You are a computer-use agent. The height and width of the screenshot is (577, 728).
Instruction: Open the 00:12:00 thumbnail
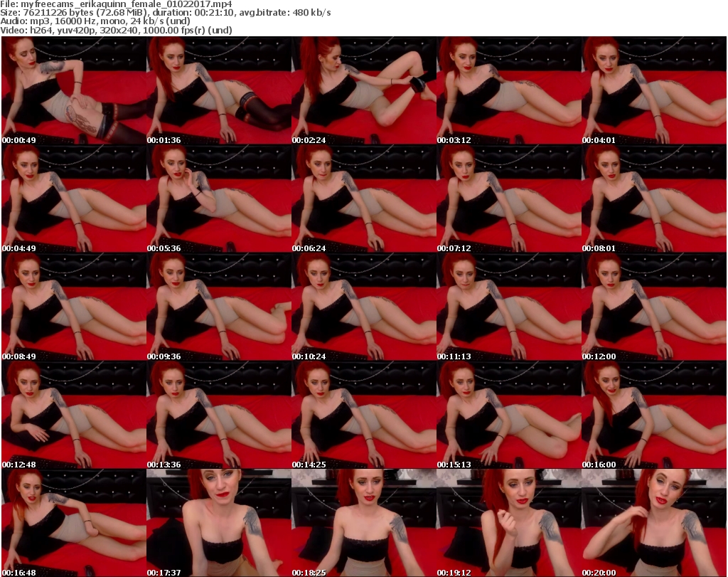tap(654, 307)
